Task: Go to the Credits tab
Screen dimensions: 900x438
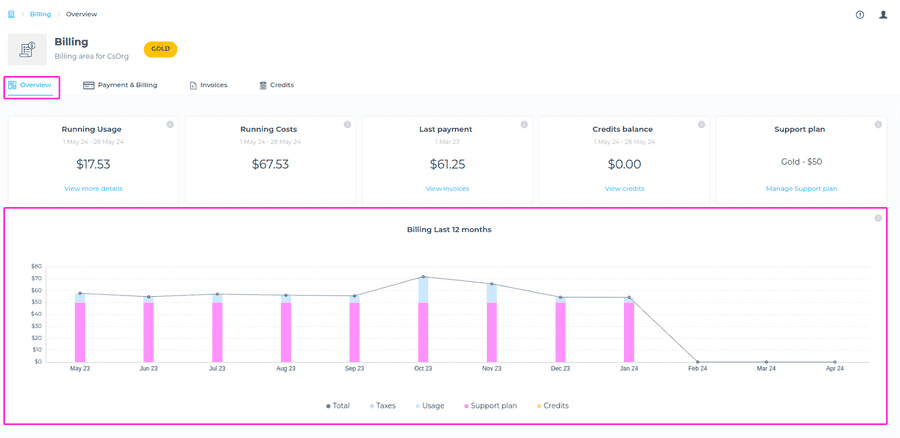Action: [276, 85]
